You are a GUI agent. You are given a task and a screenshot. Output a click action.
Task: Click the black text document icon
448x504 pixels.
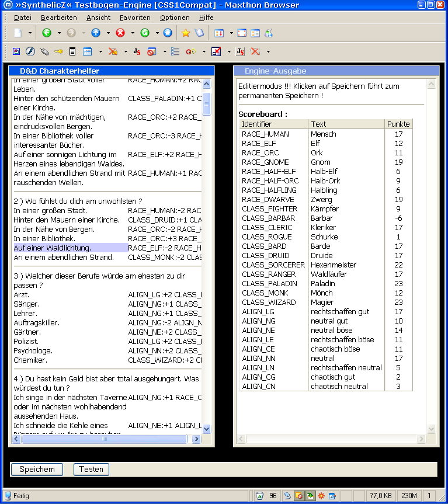point(72,51)
